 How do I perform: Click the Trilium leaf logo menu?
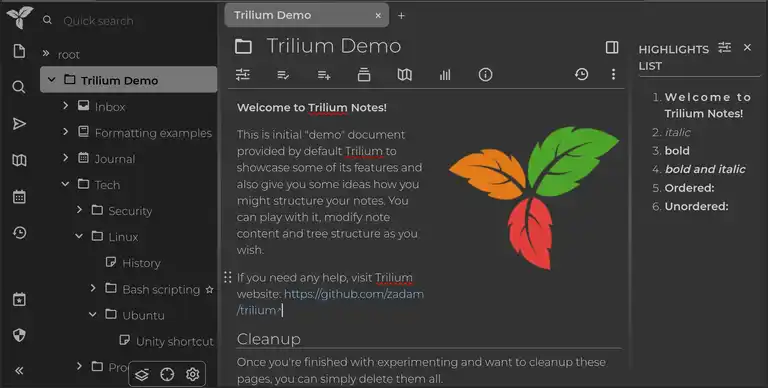click(x=20, y=17)
